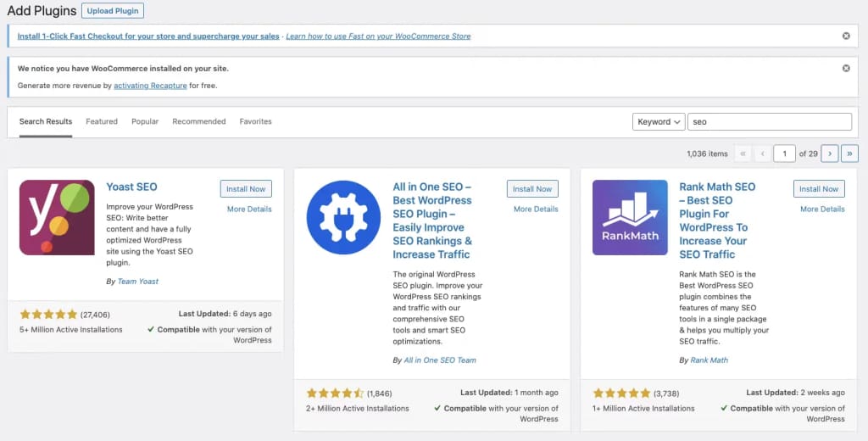Open the RankMath plugin logo
The image size is (868, 441).
click(x=630, y=217)
